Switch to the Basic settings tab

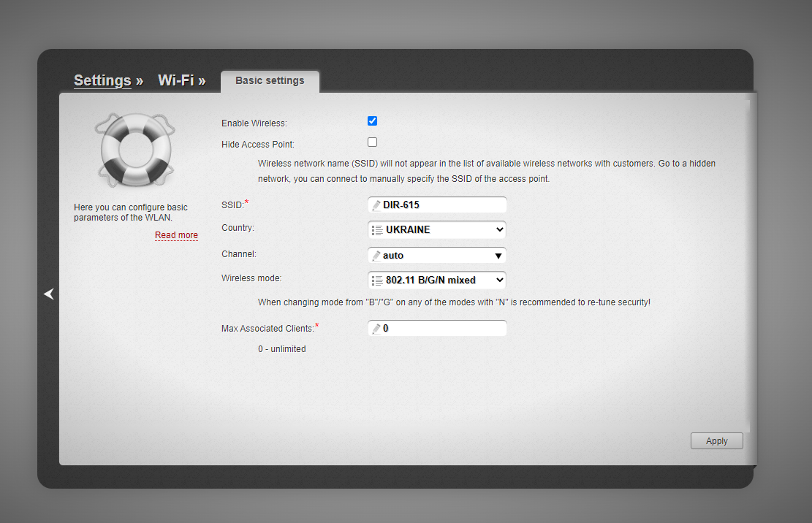click(x=270, y=81)
